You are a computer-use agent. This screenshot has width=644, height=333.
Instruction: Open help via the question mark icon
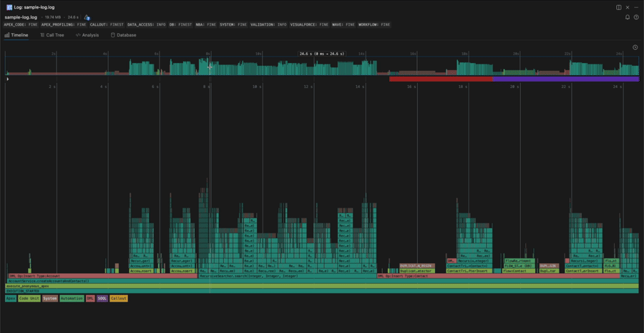point(636,17)
